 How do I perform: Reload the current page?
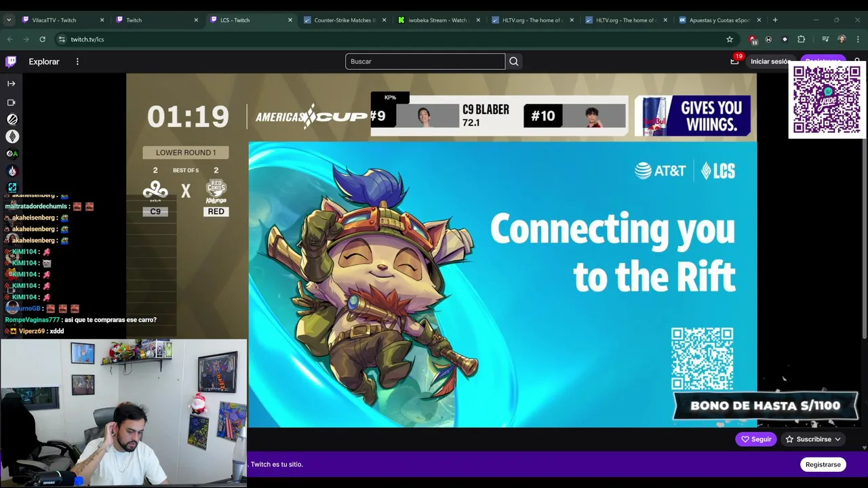(42, 39)
